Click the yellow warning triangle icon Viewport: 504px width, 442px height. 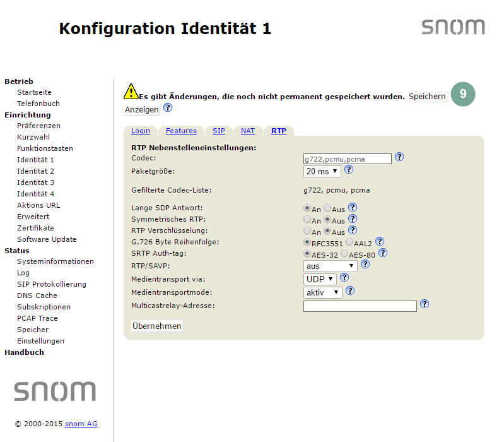(x=131, y=92)
